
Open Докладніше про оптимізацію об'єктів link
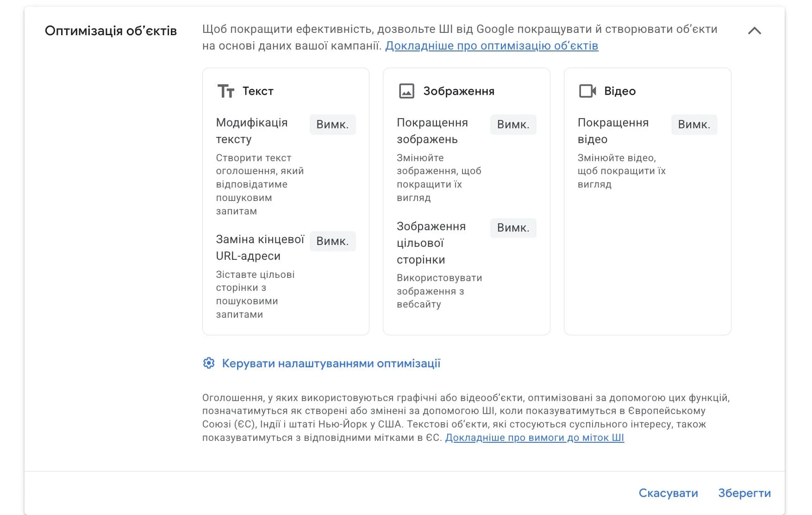point(492,46)
